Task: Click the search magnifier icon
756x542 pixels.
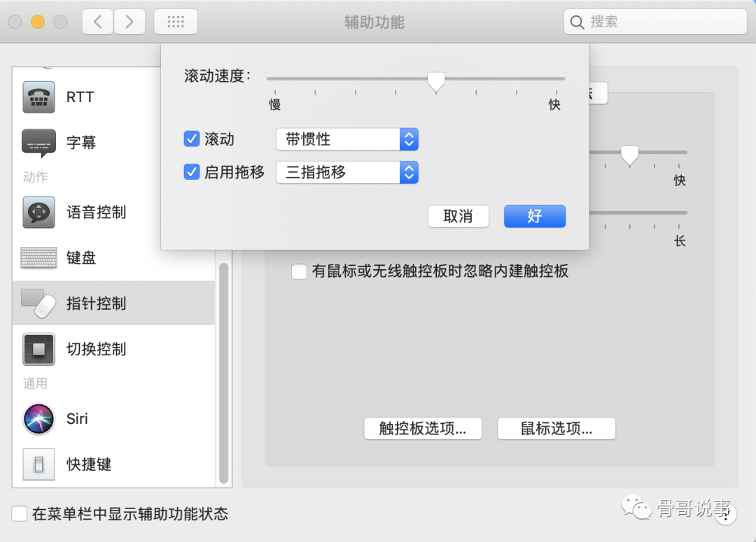Action: pyautogui.click(x=577, y=22)
